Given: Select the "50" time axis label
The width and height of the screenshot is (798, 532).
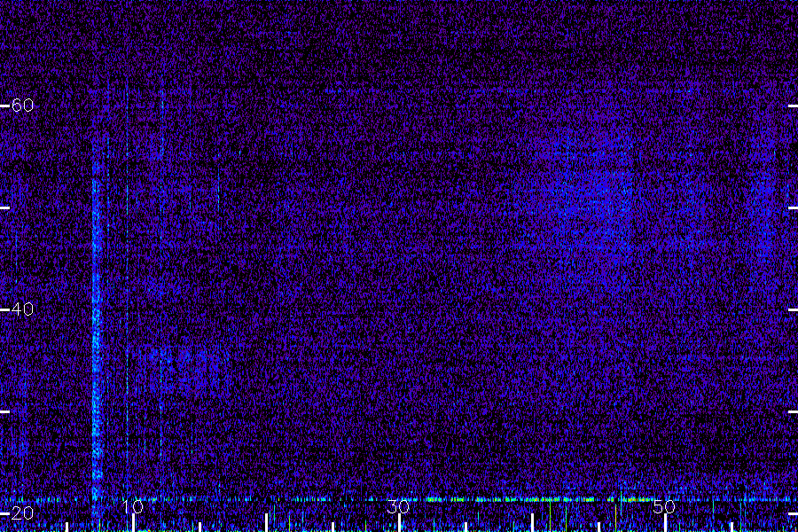Looking at the screenshot, I should pyautogui.click(x=664, y=506).
